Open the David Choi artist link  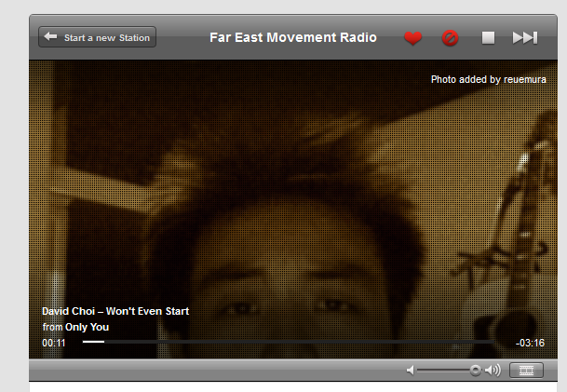(x=68, y=311)
